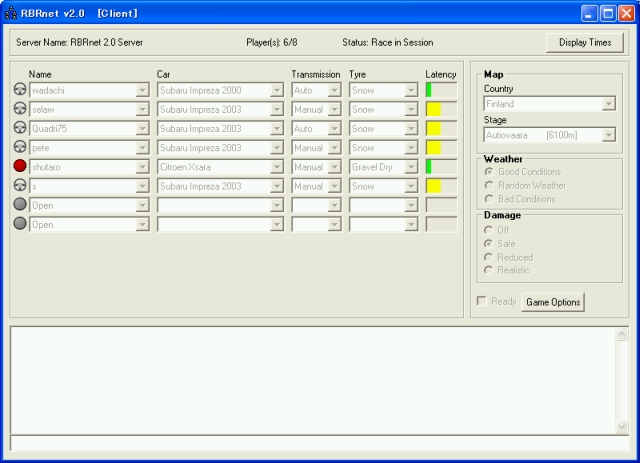Click the steering wheel icon beside pete

coord(19,147)
